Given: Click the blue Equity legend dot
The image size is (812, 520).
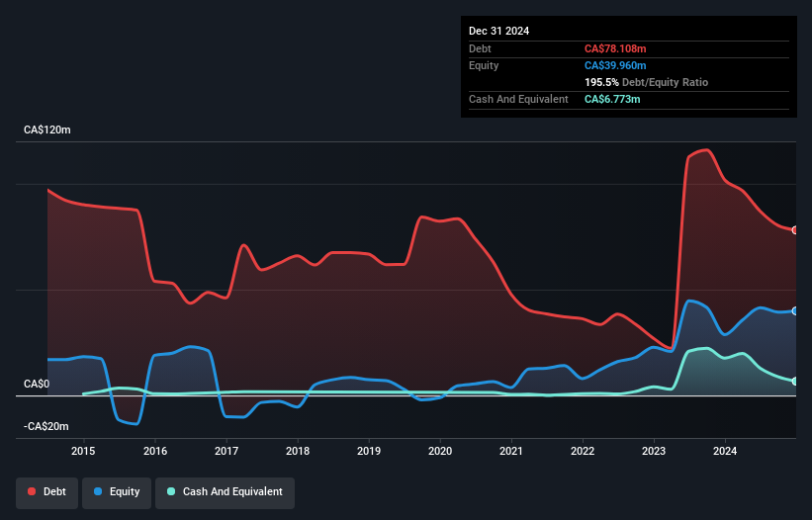Looking at the screenshot, I should click(x=98, y=491).
